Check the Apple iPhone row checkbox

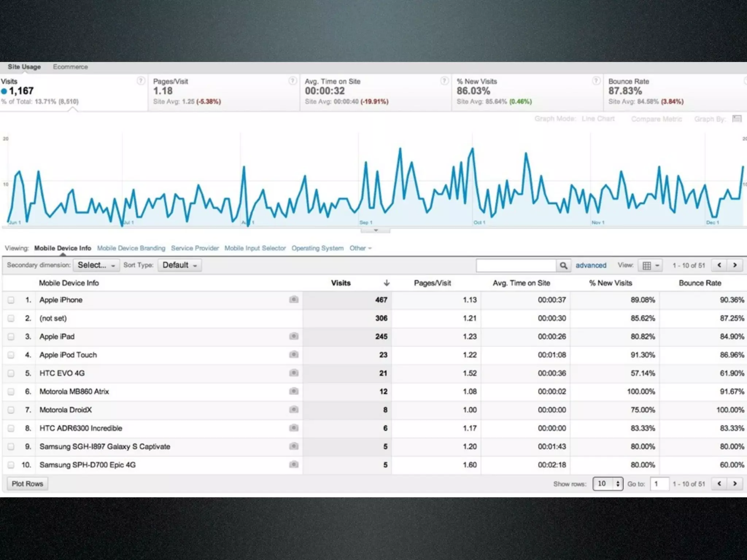(11, 300)
